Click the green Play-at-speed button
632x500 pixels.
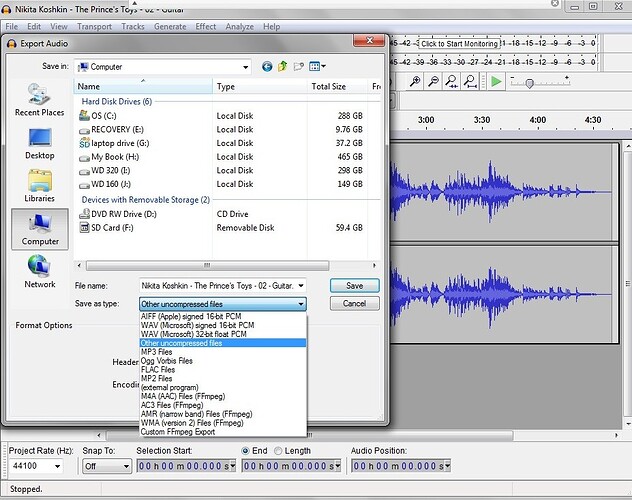(x=496, y=82)
